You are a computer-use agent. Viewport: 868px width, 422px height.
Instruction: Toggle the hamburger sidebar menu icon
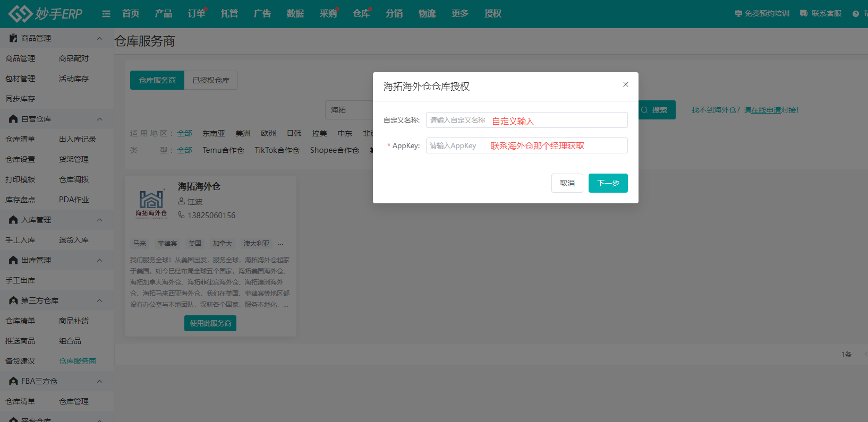click(106, 14)
